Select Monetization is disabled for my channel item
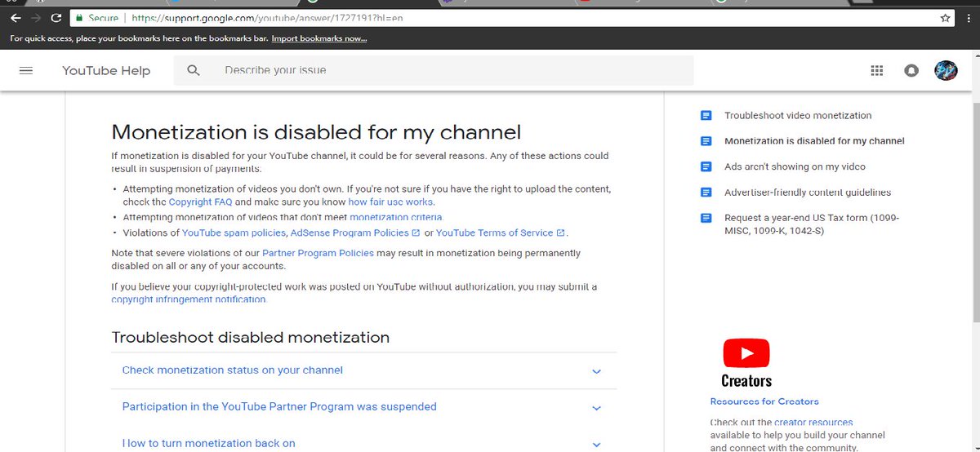This screenshot has height=452, width=980. [814, 141]
